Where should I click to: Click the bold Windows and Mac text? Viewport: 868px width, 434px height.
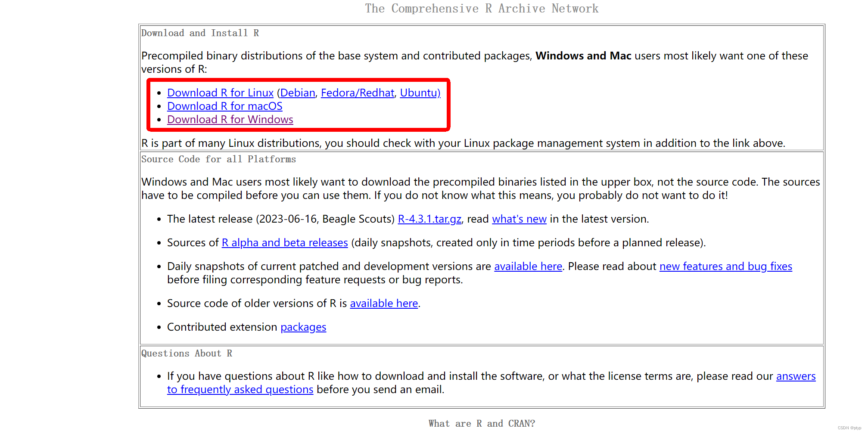(x=583, y=56)
